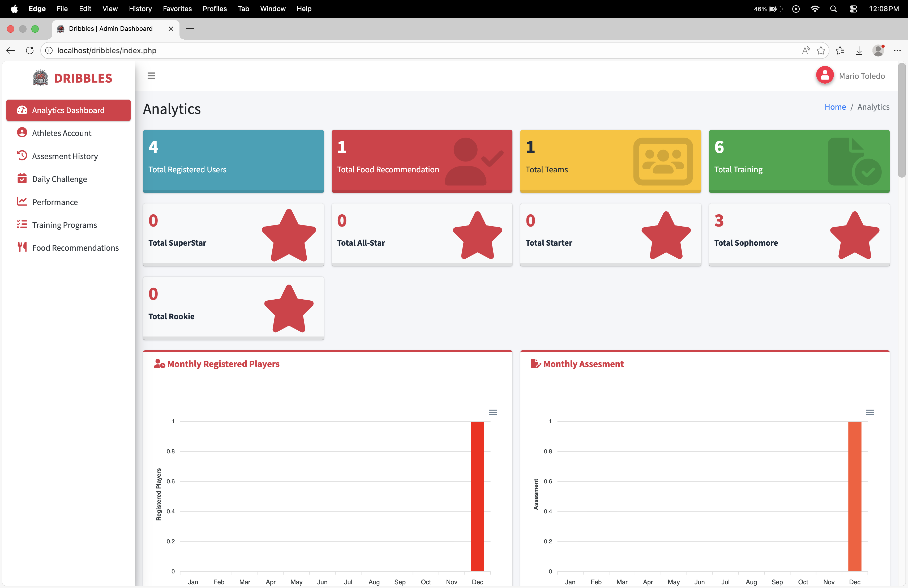
Task: Toggle the sidebar hamburger menu
Action: [x=151, y=76]
